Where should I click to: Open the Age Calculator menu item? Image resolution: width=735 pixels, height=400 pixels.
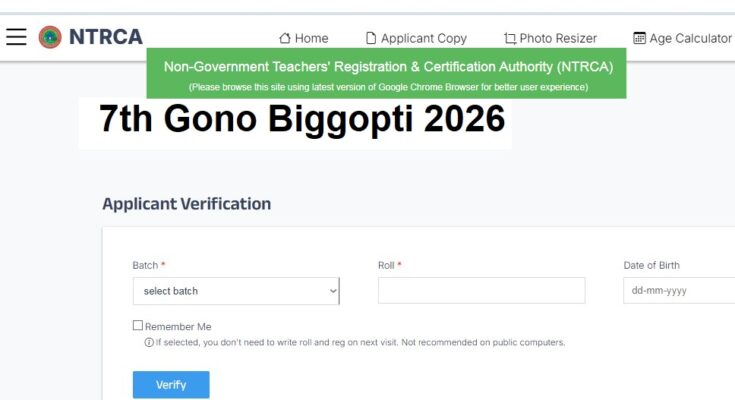click(690, 38)
